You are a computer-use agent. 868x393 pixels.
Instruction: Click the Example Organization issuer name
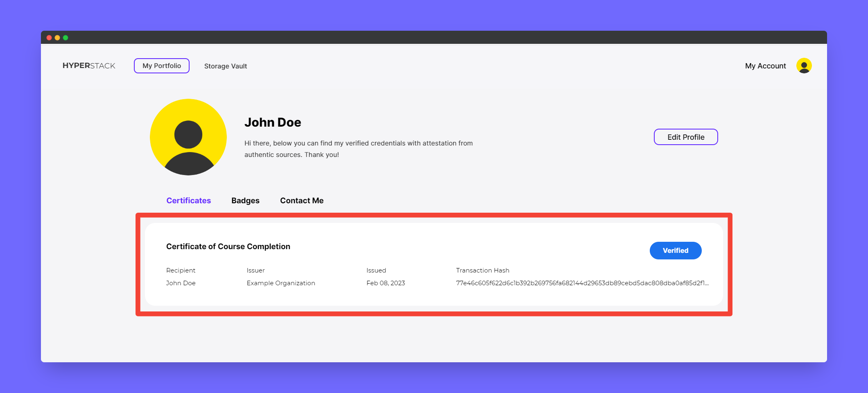click(x=281, y=283)
